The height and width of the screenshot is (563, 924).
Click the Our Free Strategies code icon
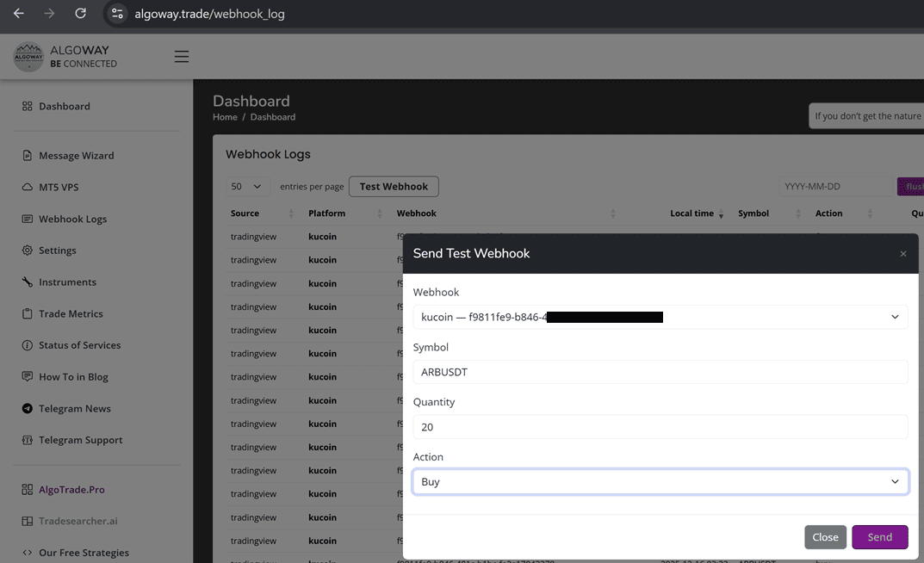tap(27, 553)
